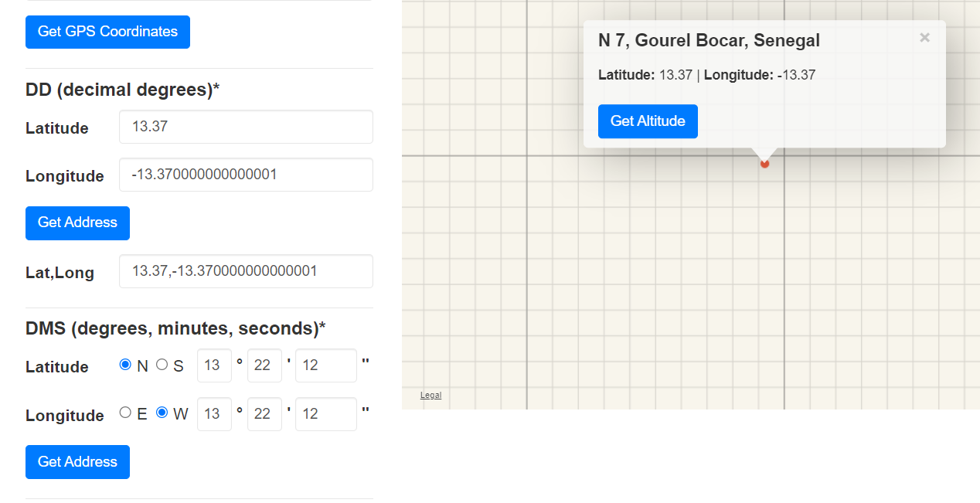Image resolution: width=980 pixels, height=503 pixels.
Task: Click the Get Altitude button
Action: pos(648,121)
